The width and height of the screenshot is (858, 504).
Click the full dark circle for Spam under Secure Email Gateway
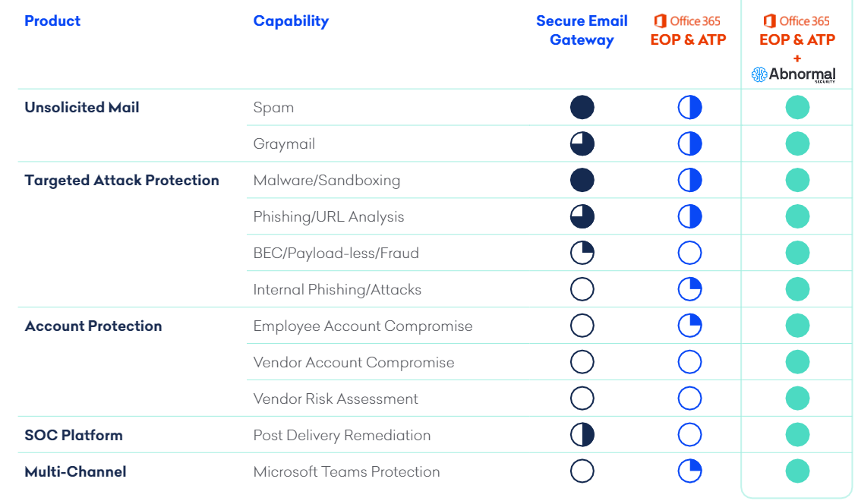[x=582, y=108]
